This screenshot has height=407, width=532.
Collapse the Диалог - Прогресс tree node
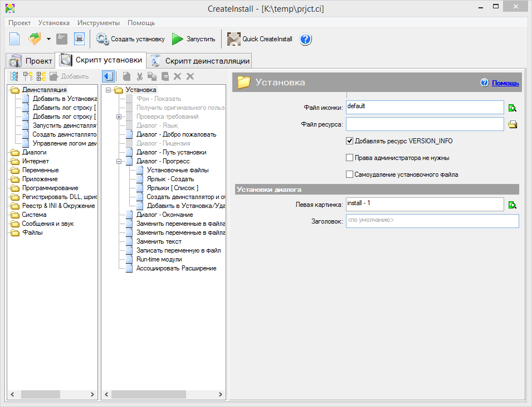[x=119, y=161]
